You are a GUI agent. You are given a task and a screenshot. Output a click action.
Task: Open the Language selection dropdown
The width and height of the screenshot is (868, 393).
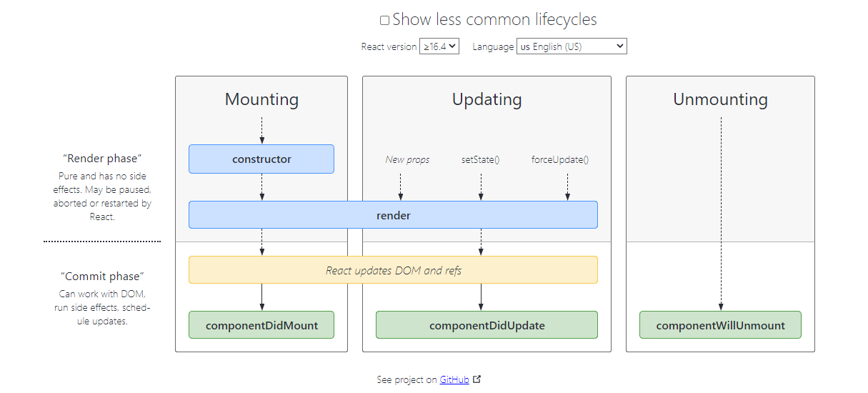pyautogui.click(x=572, y=46)
